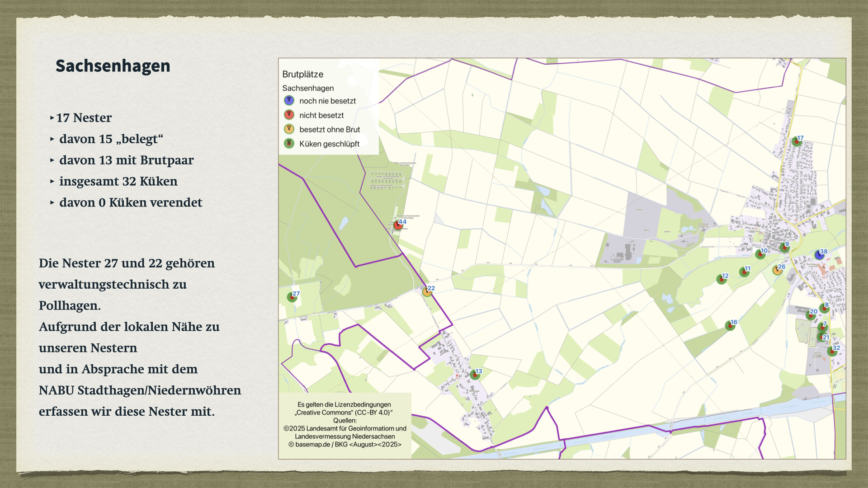Click red 'nicht besetzt' legend swatch

tap(289, 115)
